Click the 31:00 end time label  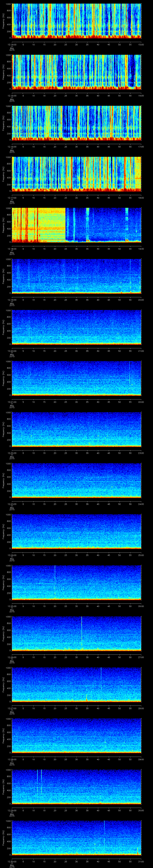pyautogui.click(x=141, y=861)
